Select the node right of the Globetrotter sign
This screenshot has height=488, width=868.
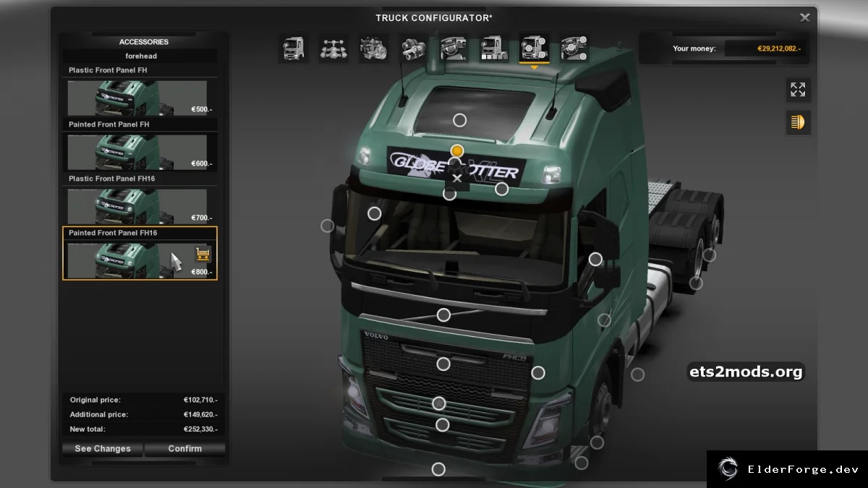coord(501,189)
